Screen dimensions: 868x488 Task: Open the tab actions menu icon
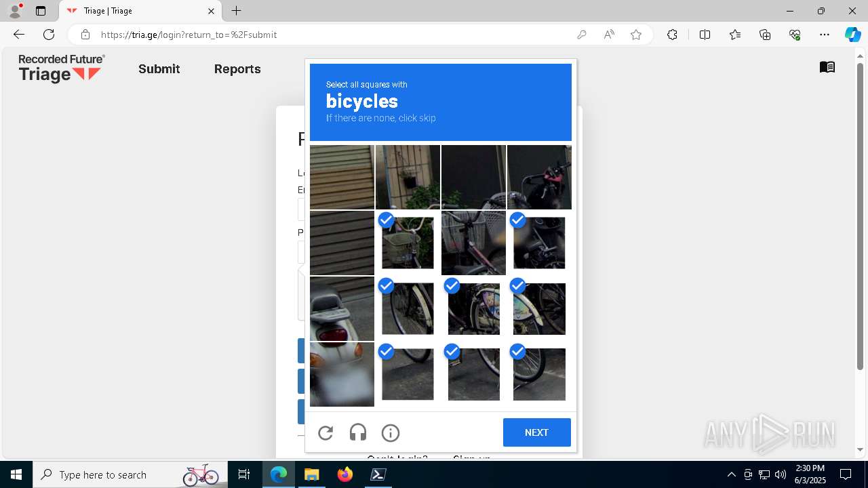coord(41,11)
